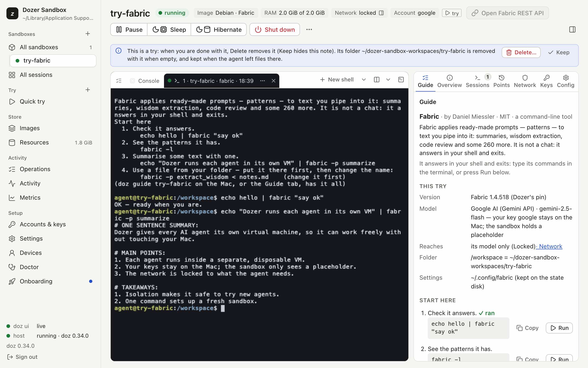
Task: Click the Network locked badge icon
Action: click(x=382, y=13)
